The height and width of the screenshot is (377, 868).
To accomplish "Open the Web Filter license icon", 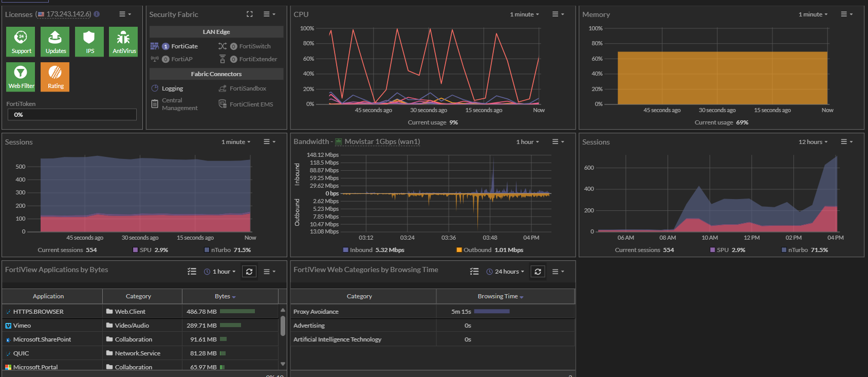I will [21, 77].
